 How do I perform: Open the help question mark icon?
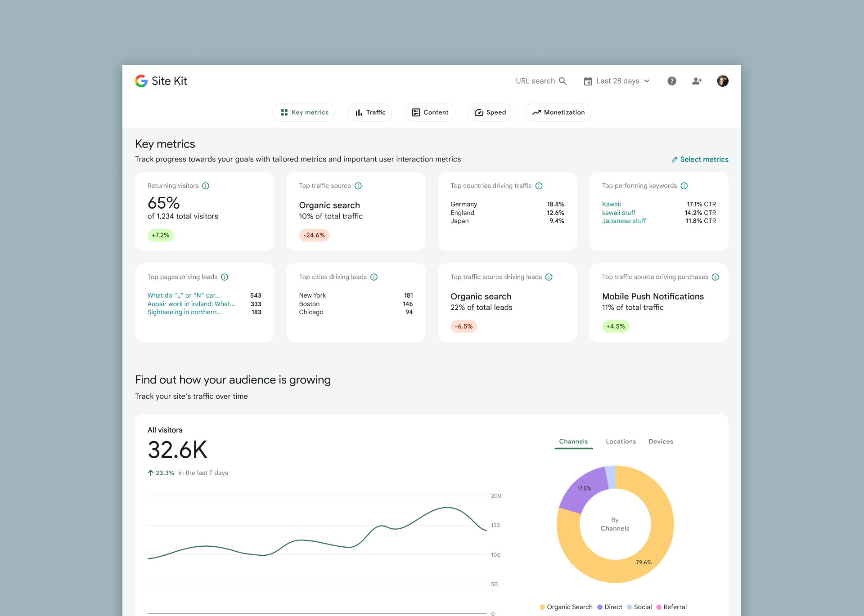tap(671, 81)
